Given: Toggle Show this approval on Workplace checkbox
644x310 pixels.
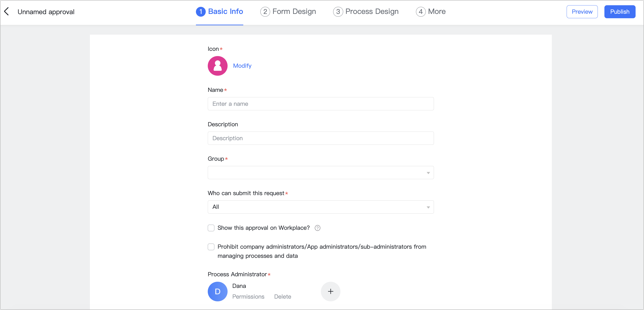Looking at the screenshot, I should click(211, 228).
